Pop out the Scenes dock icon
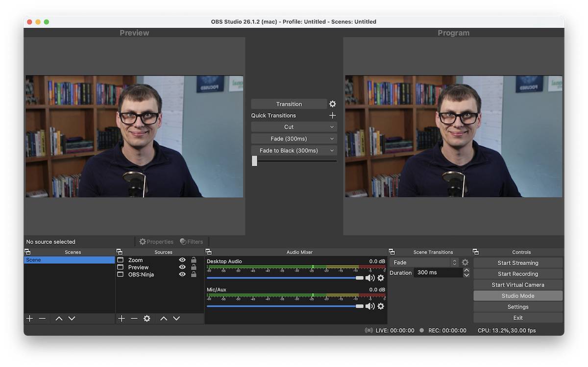Viewport: 588px width, 367px height. [x=27, y=252]
